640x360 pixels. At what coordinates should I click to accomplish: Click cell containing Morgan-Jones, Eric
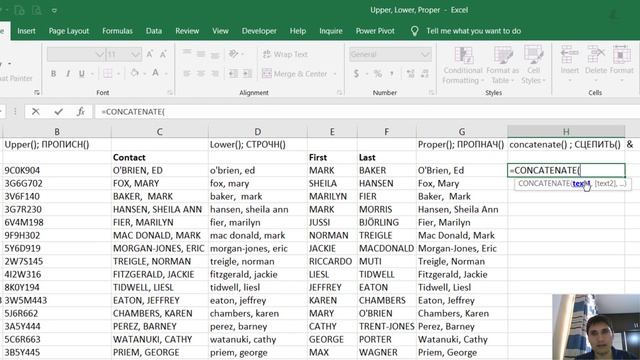462,248
